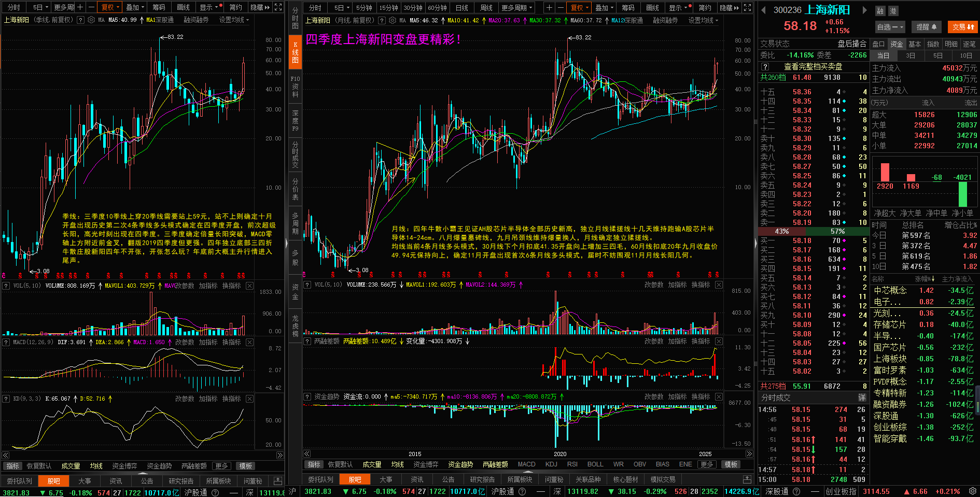Click fullscreen icon in left quarterly chart toolbar
Viewport: 980px width, 497px height.
(x=278, y=7)
